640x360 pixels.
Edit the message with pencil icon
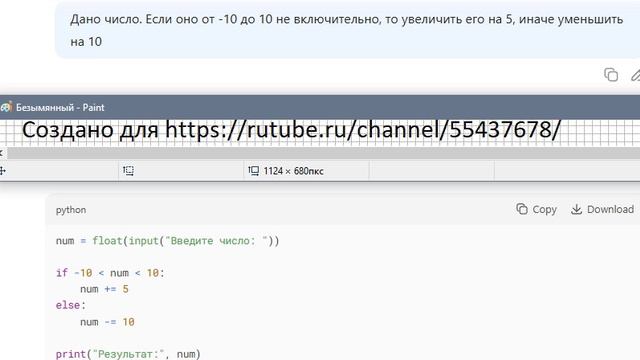click(x=636, y=75)
